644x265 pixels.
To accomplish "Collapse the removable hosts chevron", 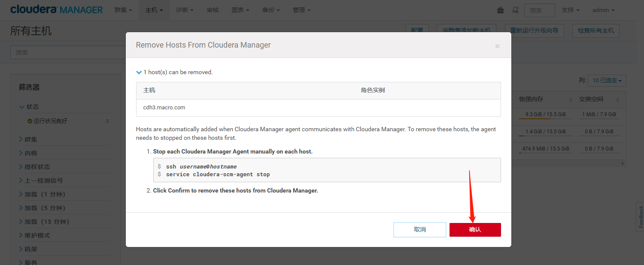I will [139, 72].
